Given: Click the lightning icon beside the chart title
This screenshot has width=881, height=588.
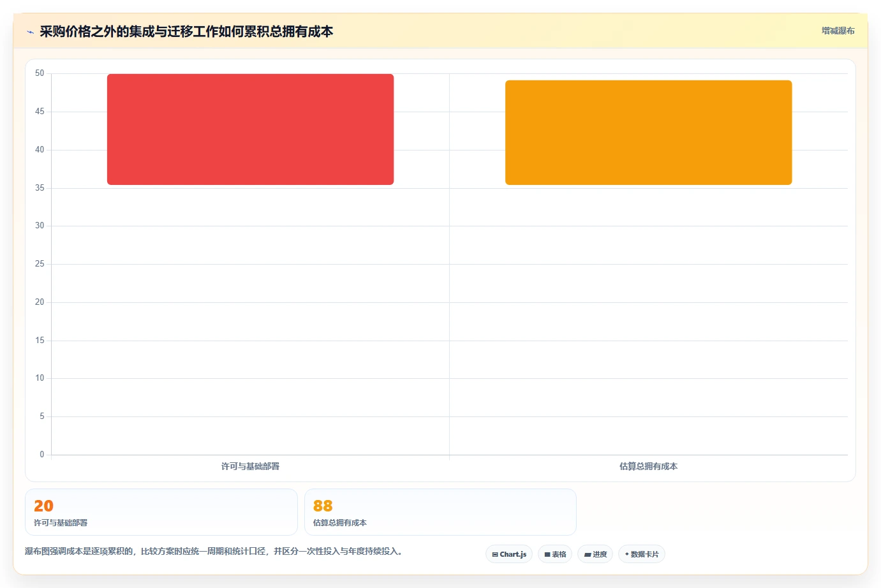Looking at the screenshot, I should click(x=30, y=32).
